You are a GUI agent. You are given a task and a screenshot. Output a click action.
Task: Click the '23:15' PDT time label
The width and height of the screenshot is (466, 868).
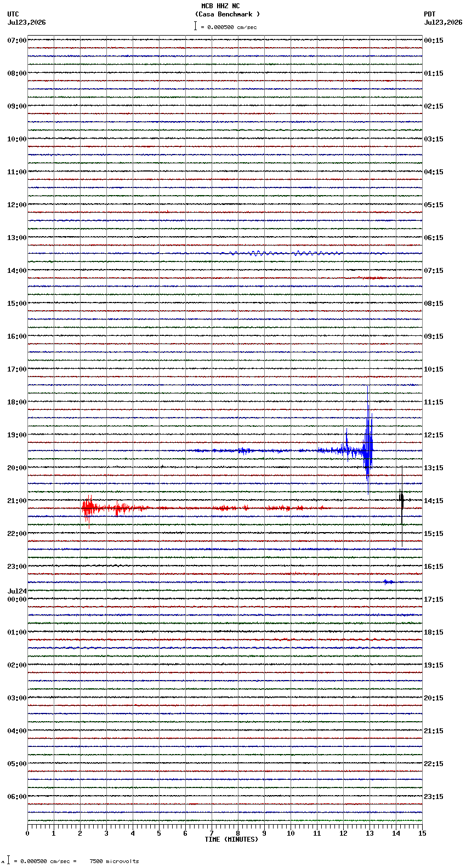(434, 797)
